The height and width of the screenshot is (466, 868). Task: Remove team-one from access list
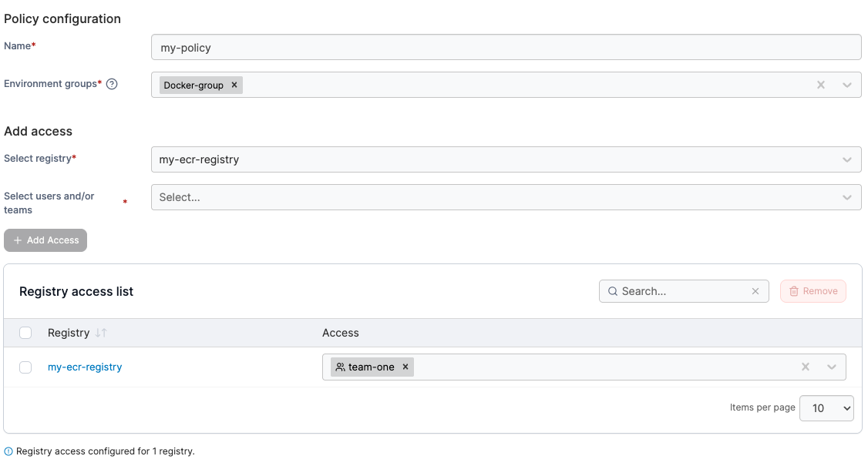pyautogui.click(x=405, y=367)
